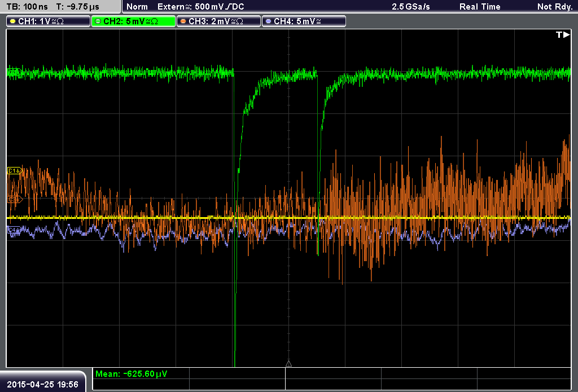Click the T: -9.75 µs trigger position
This screenshot has width=578, height=392.
coord(78,7)
